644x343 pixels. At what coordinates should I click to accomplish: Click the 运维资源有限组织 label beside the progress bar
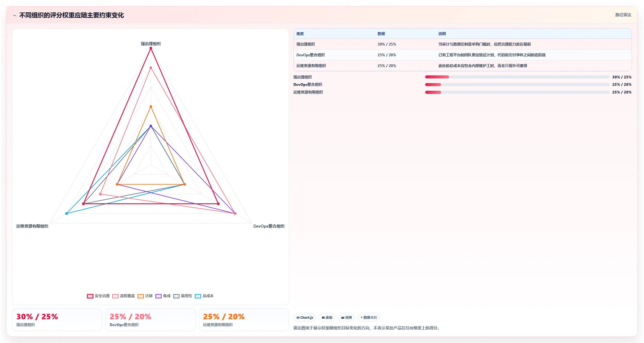[x=308, y=92]
